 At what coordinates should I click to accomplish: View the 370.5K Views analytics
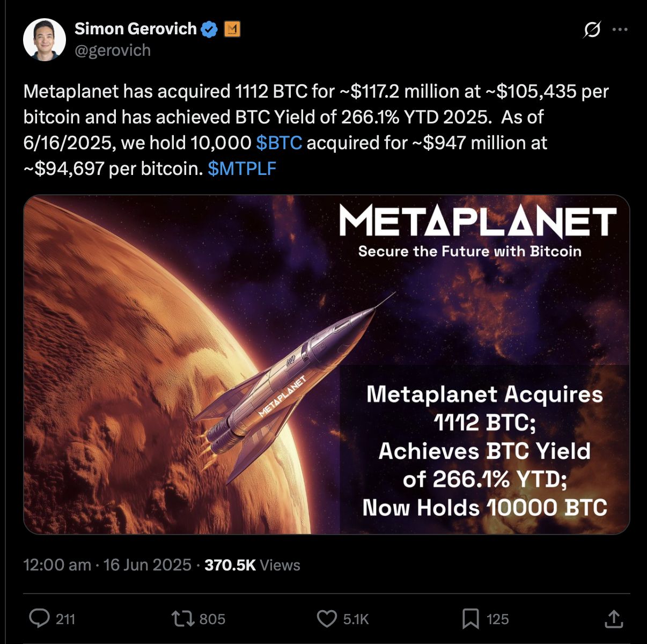[252, 565]
